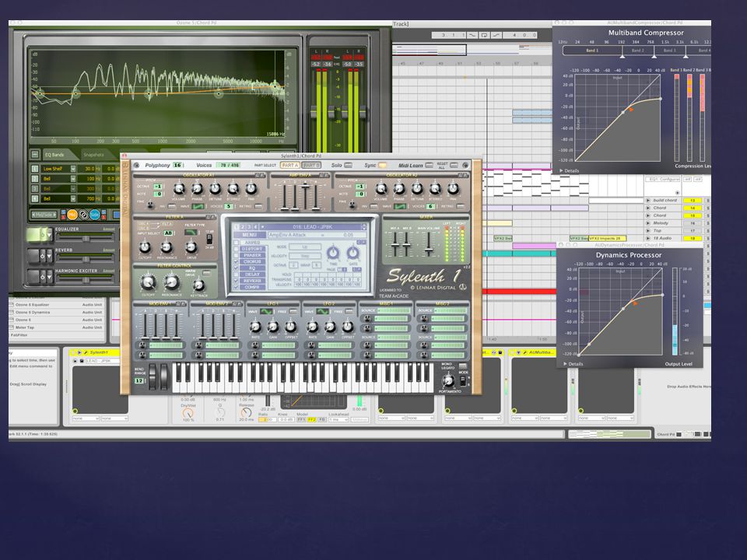Toggle the Solo button in Sylenth1
Viewport: 747px width, 560px height.
point(349,165)
